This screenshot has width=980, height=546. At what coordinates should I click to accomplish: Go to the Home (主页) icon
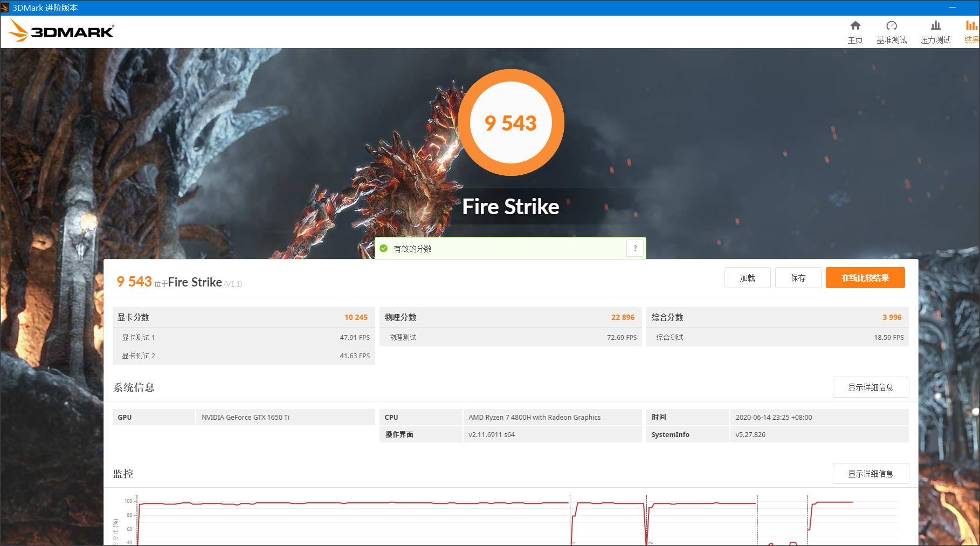pyautogui.click(x=855, y=26)
